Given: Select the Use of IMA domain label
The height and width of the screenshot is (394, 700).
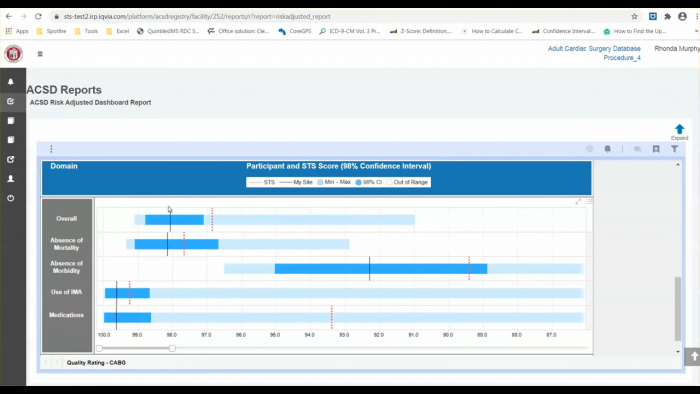Looking at the screenshot, I should [x=67, y=292].
